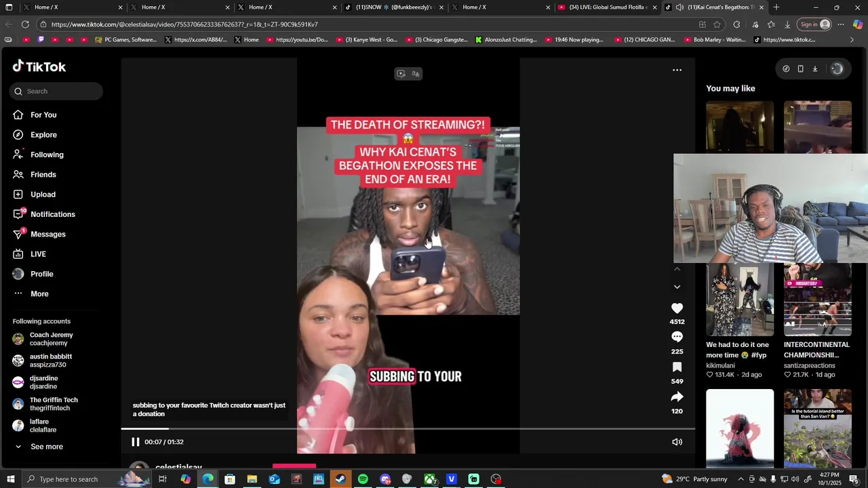
Task: Open the Kanye West bookmark
Action: tap(367, 40)
